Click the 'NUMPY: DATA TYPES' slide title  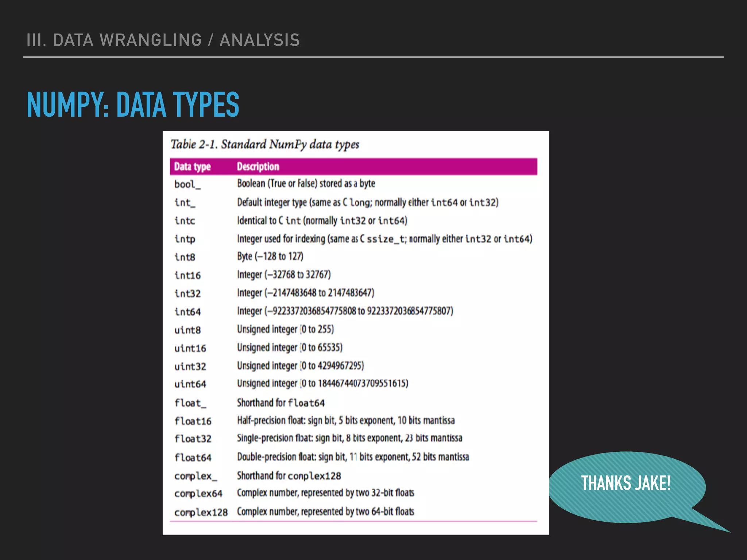(133, 105)
